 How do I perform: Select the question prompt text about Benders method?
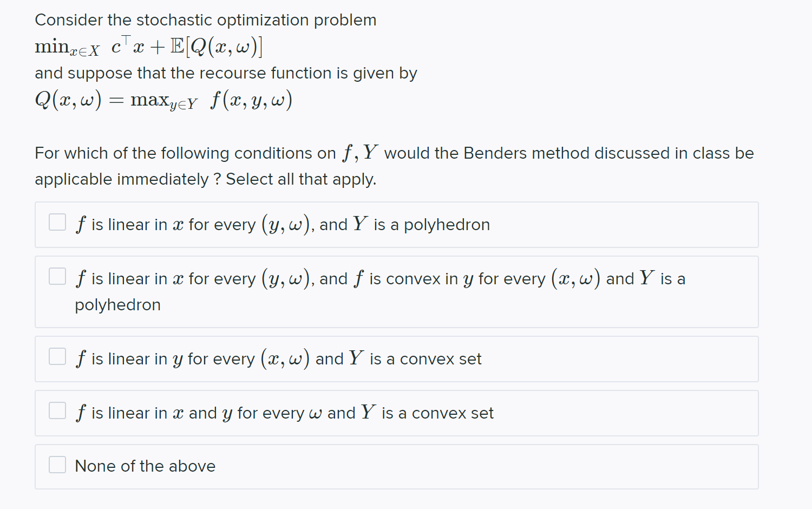[x=394, y=153]
